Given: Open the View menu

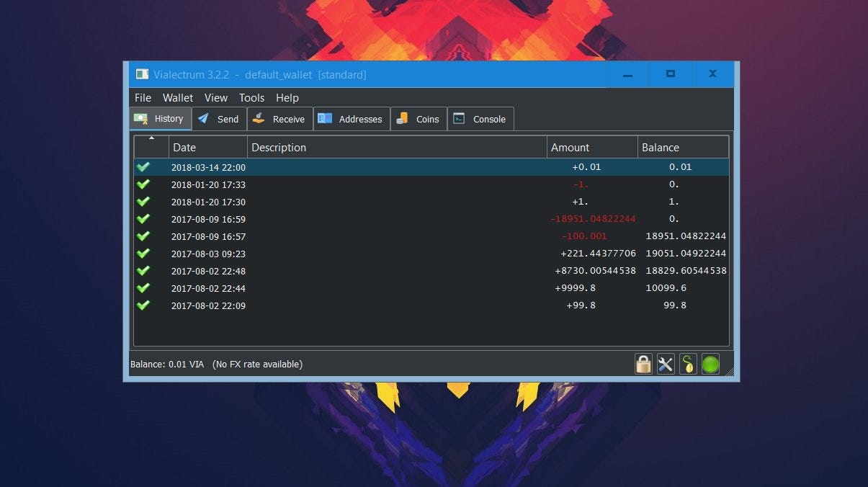Looking at the screenshot, I should click(x=216, y=98).
